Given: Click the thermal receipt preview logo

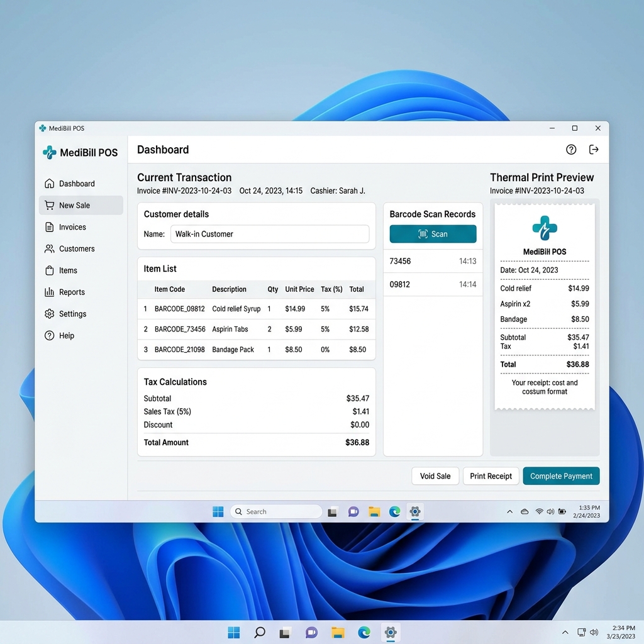Looking at the screenshot, I should [x=545, y=228].
